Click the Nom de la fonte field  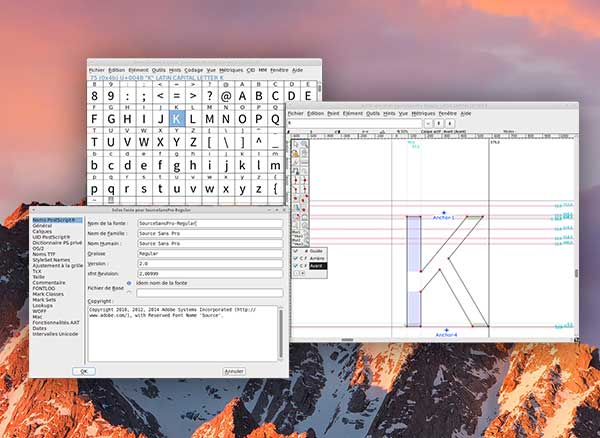click(210, 223)
